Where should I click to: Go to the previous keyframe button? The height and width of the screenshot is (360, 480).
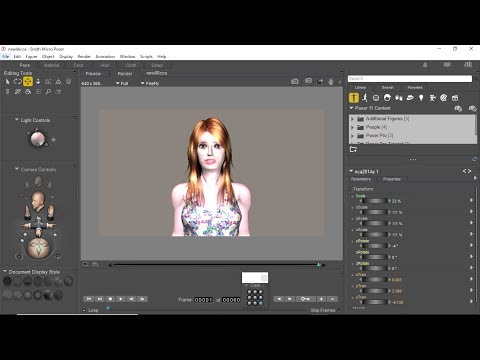279,299
